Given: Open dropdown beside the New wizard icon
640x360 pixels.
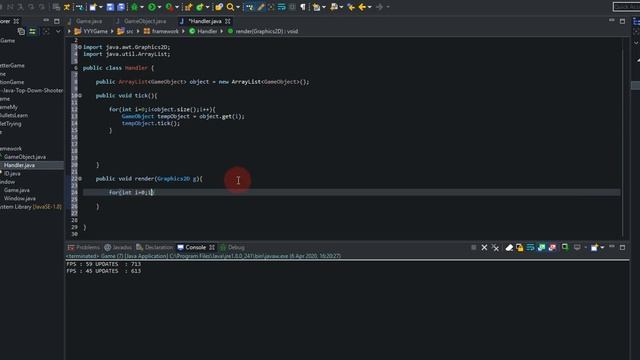Looking at the screenshot, I should 101,7.
